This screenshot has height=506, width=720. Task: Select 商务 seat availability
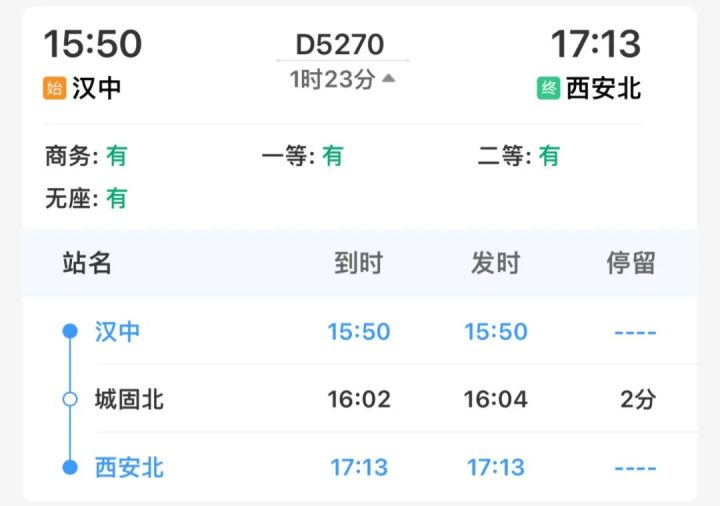[86, 156]
